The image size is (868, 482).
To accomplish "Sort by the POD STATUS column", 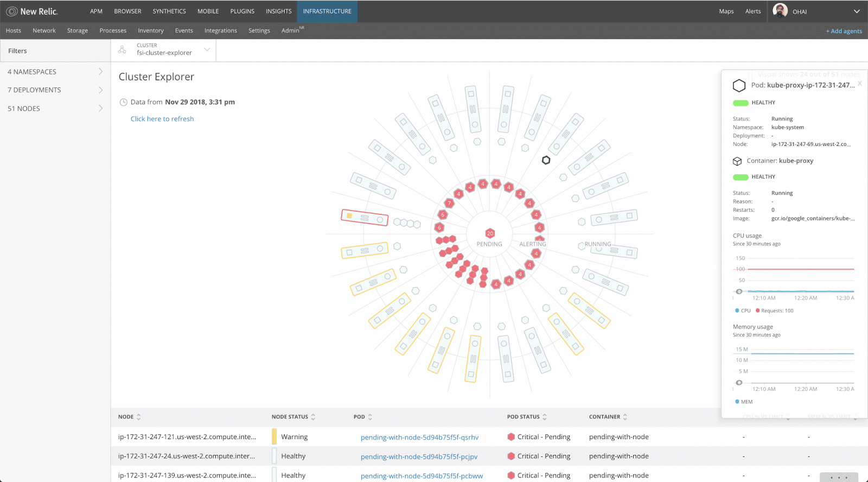I will pyautogui.click(x=527, y=417).
